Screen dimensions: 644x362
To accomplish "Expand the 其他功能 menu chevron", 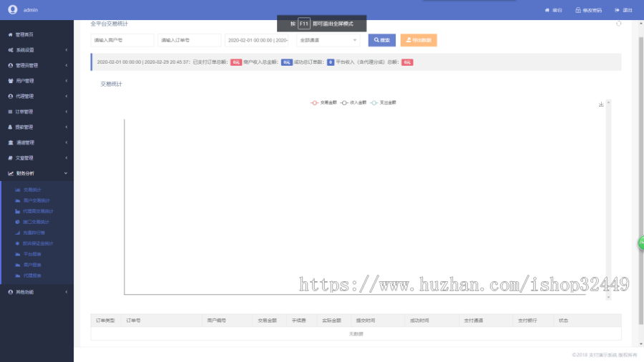I will (x=66, y=292).
